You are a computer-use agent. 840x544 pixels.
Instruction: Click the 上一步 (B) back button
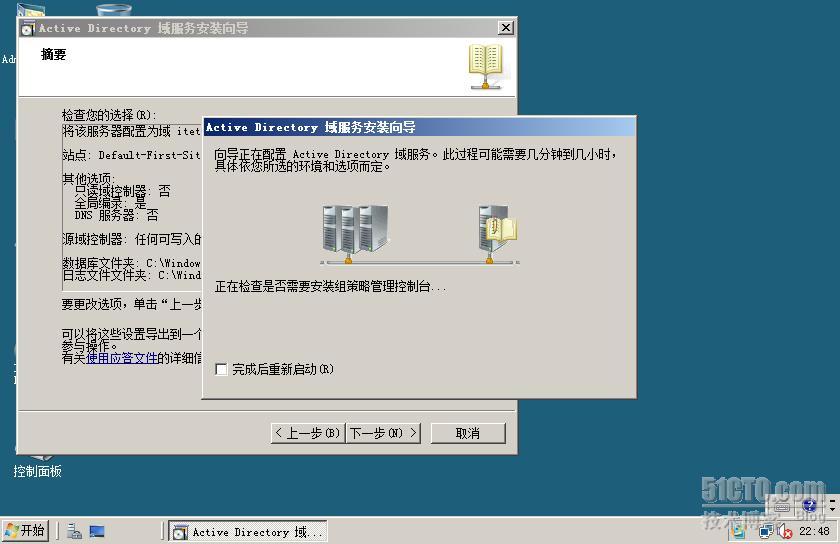point(308,433)
